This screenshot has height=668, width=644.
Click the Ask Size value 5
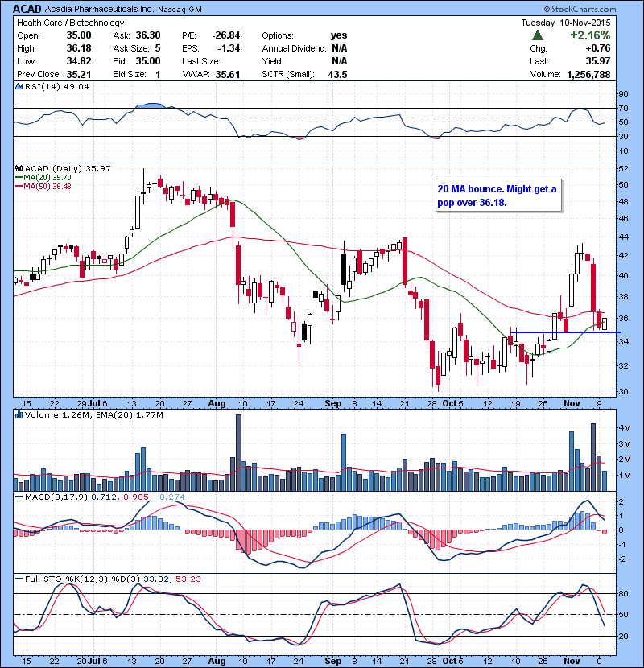(158, 48)
